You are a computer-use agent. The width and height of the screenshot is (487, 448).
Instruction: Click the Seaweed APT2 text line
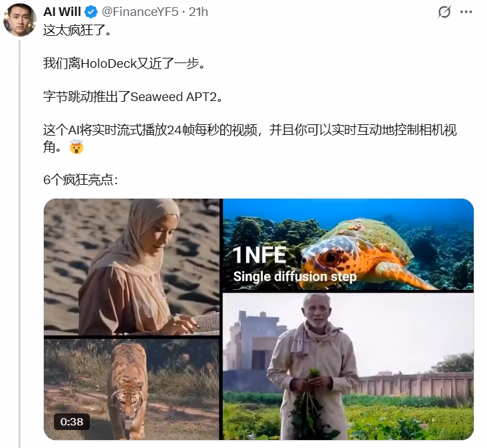[133, 97]
